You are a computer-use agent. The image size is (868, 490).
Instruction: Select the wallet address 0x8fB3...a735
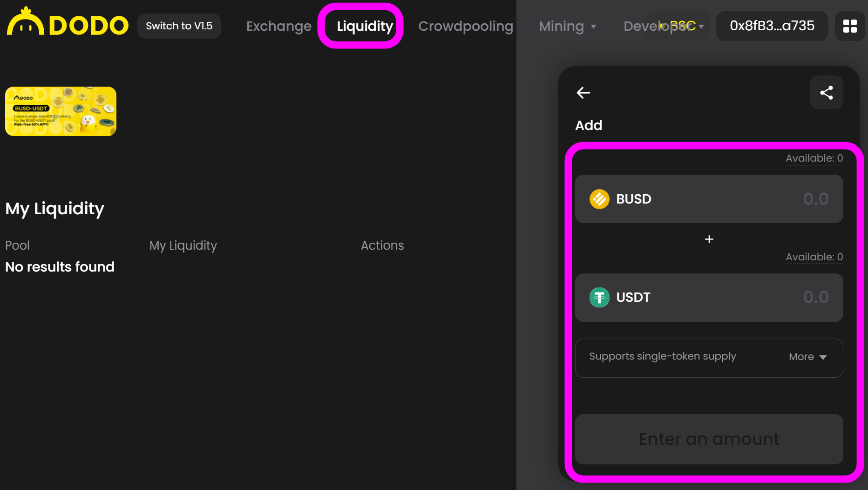(x=772, y=26)
